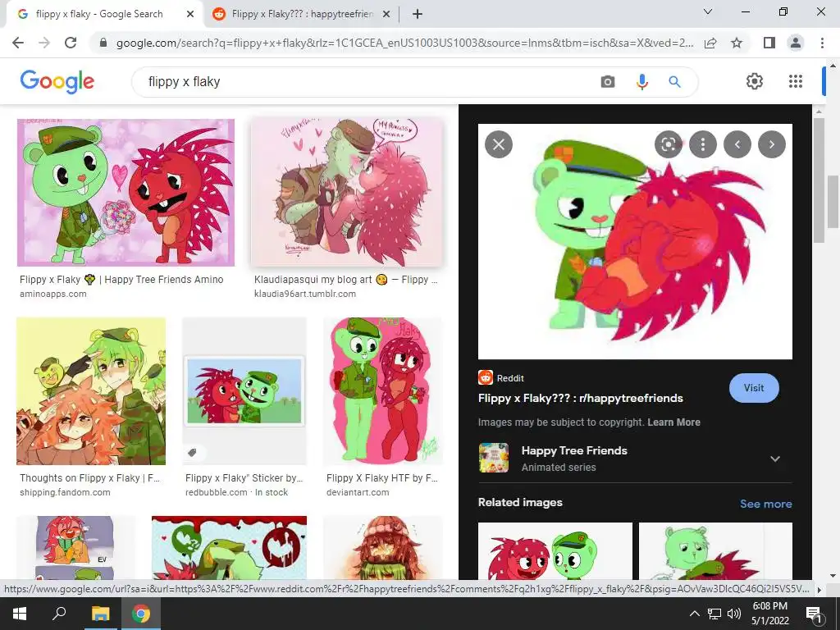
Task: Start voice search with microphone icon
Action: (x=641, y=81)
